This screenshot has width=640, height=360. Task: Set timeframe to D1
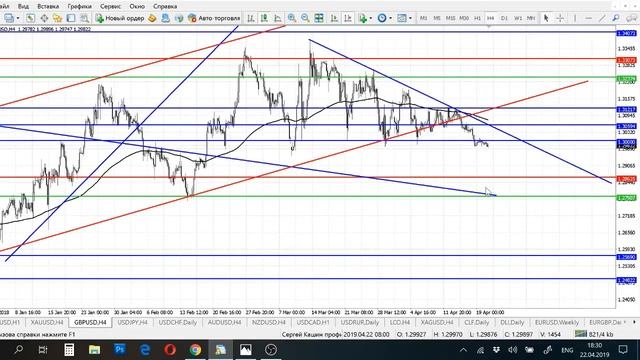504,18
